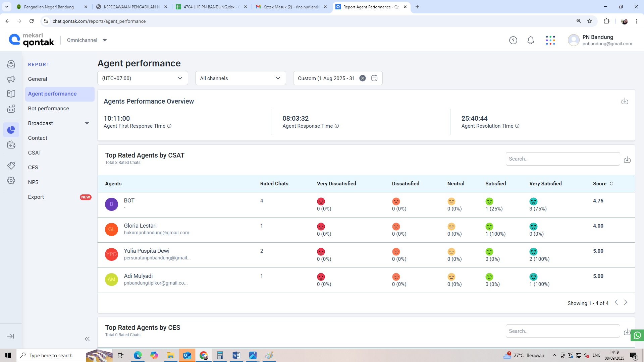Viewport: 644px width, 362px height.
Task: Open the timezone UTC+07:00 dropdown
Action: point(143,78)
